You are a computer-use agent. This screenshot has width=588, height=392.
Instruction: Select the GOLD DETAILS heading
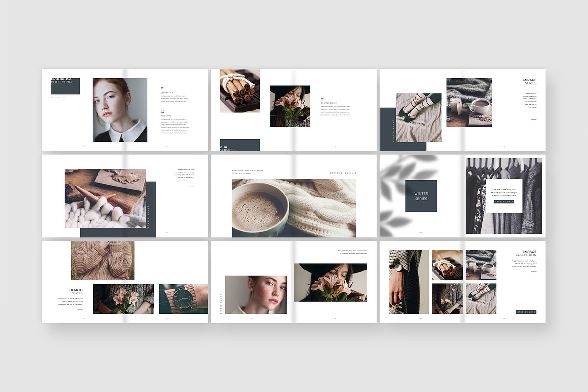point(167,93)
